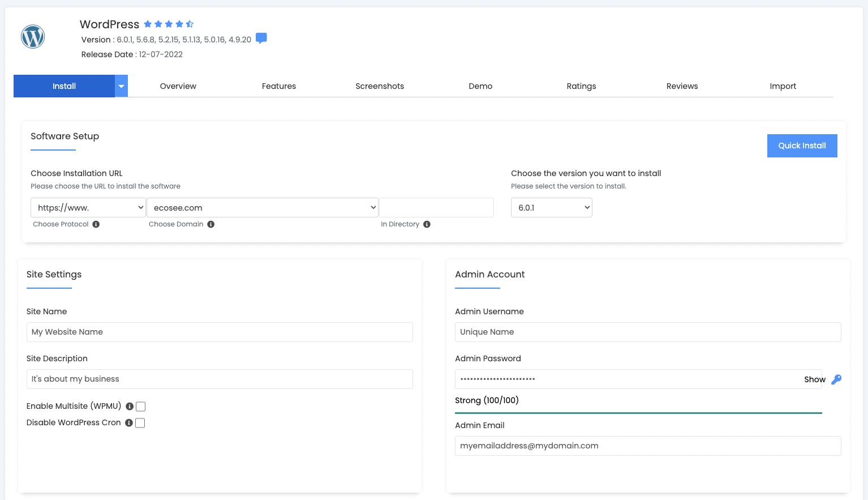This screenshot has width=868, height=500.
Task: Switch to the Features tab
Action: tap(278, 86)
